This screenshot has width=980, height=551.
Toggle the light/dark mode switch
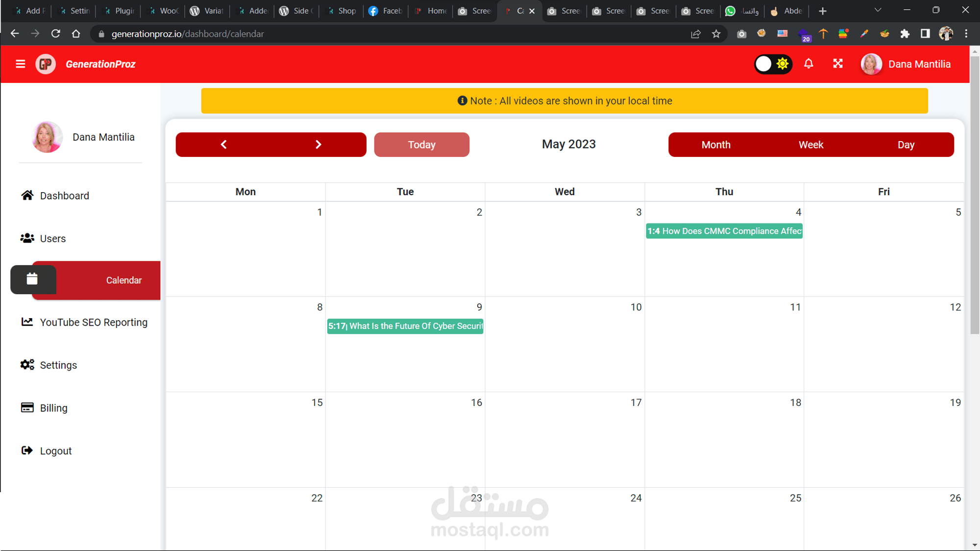point(773,64)
